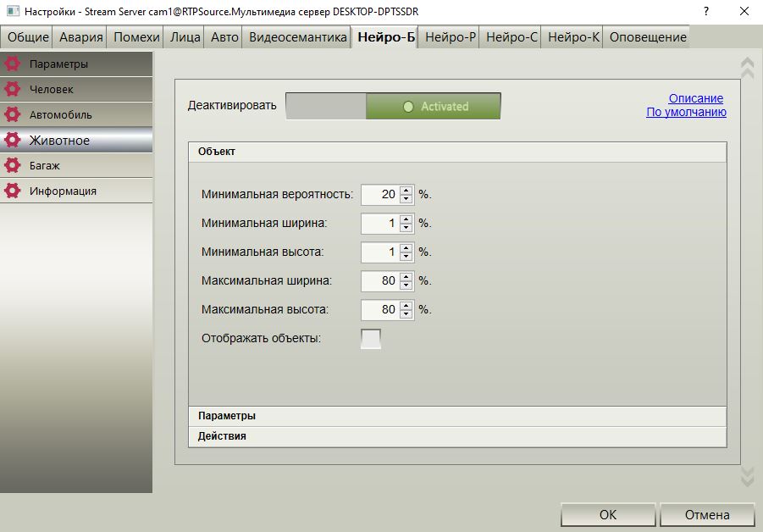
Task: Click the OK button
Action: click(608, 514)
